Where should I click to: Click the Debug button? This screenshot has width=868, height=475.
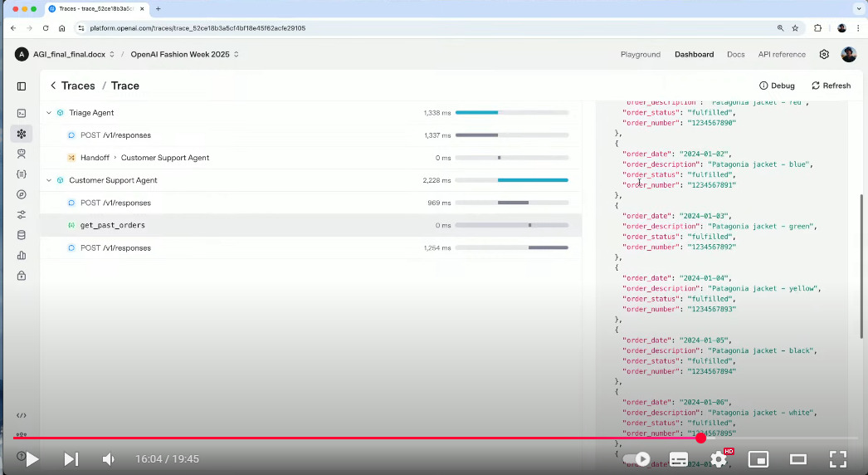(x=777, y=86)
